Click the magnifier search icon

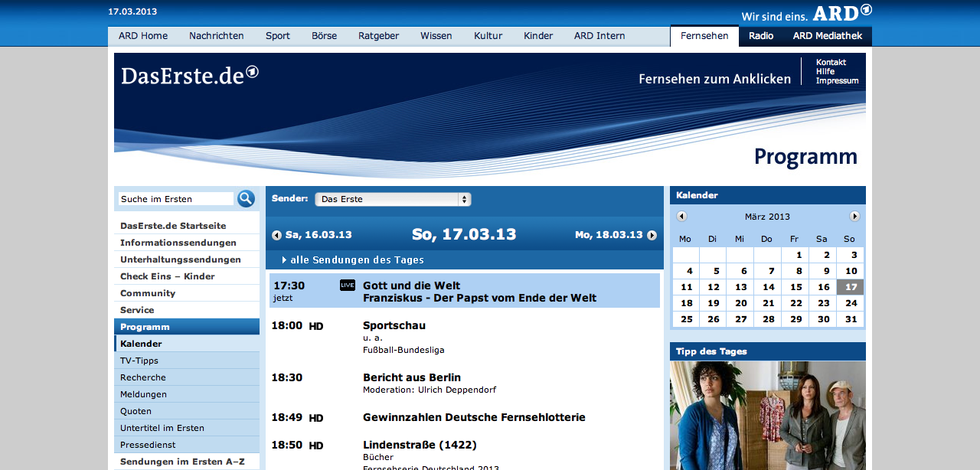[x=246, y=199]
